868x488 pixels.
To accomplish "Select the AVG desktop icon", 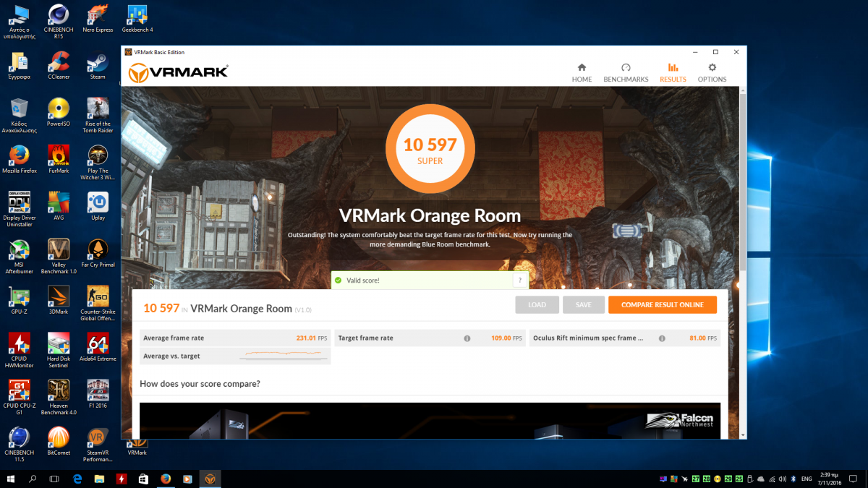I will pyautogui.click(x=59, y=207).
